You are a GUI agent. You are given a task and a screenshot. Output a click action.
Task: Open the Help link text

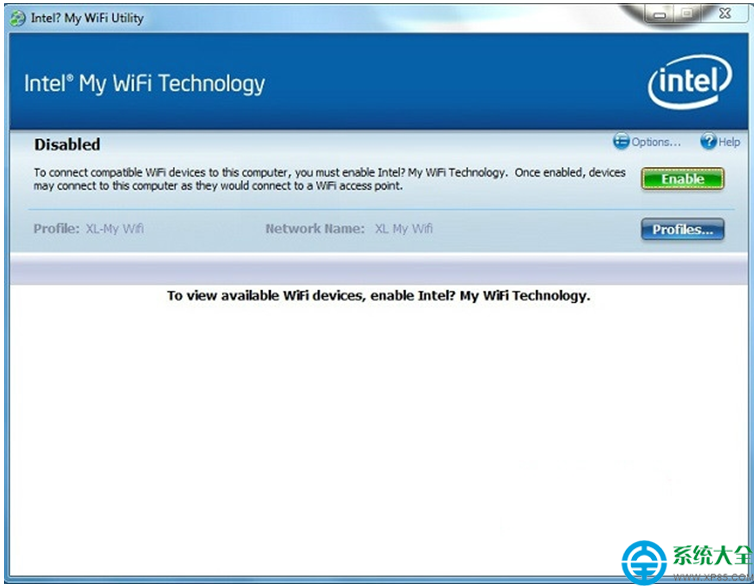729,142
